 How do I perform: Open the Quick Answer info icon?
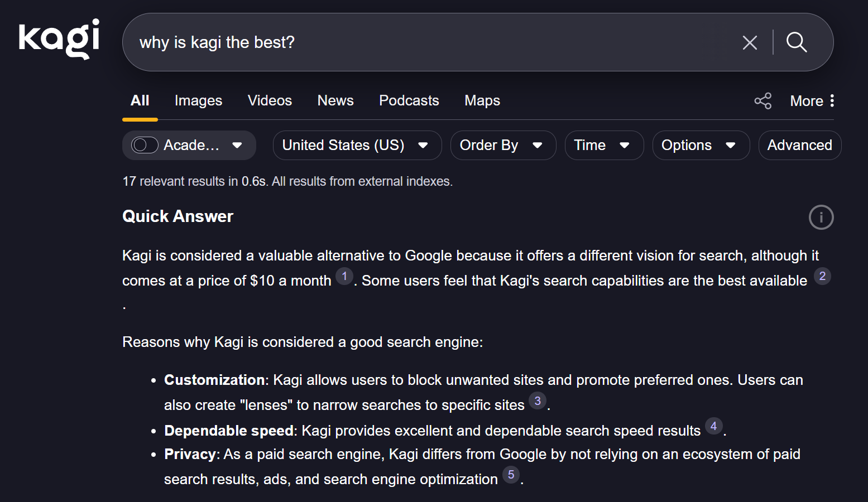tap(821, 217)
